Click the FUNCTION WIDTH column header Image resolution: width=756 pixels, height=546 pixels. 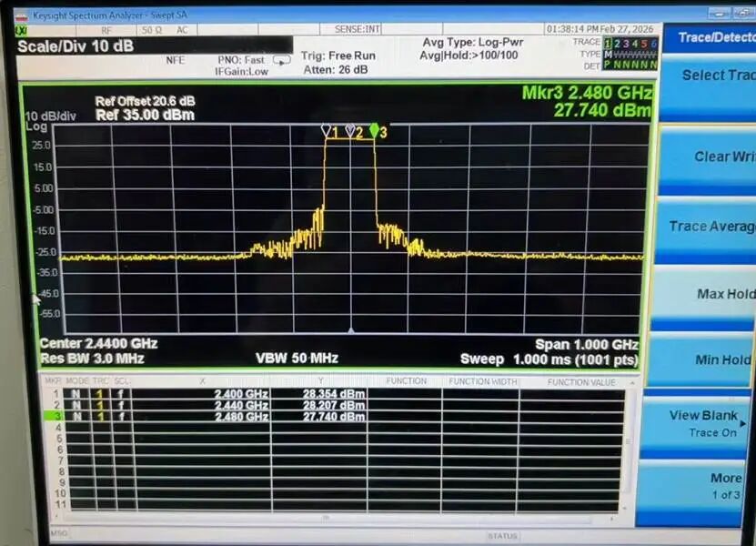pyautogui.click(x=483, y=382)
